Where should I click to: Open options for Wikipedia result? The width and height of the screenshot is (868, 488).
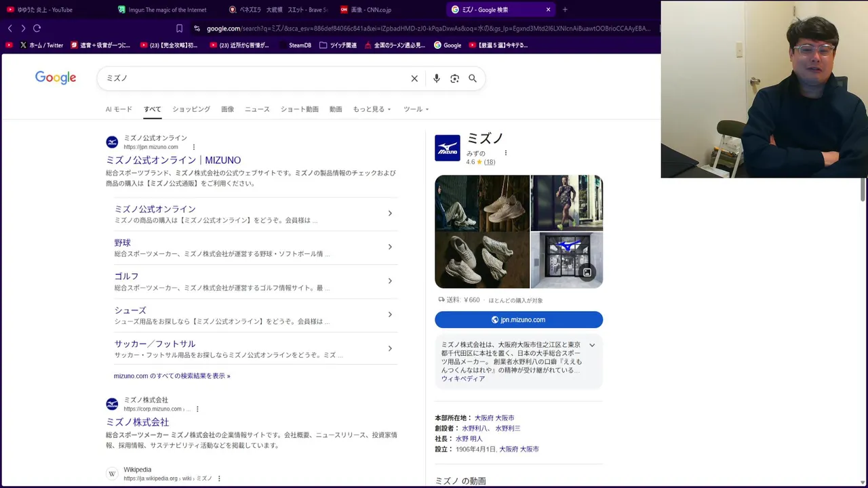219,479
